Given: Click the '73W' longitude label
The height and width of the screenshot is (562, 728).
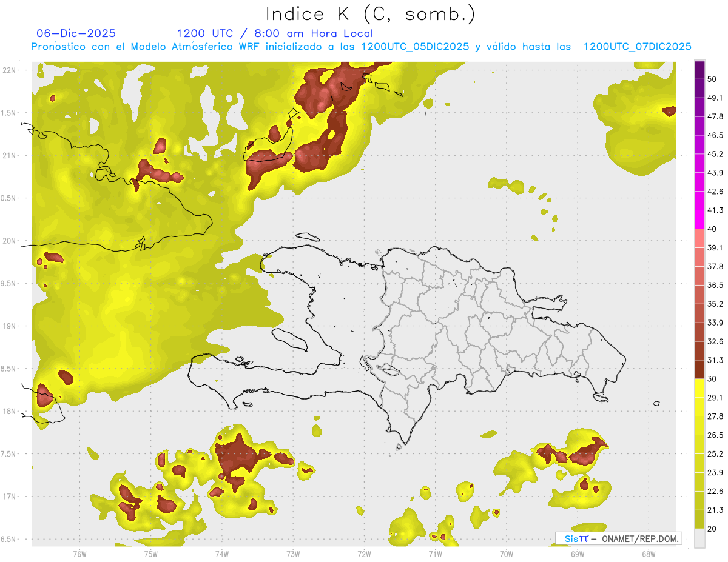Looking at the screenshot, I should [x=293, y=554].
